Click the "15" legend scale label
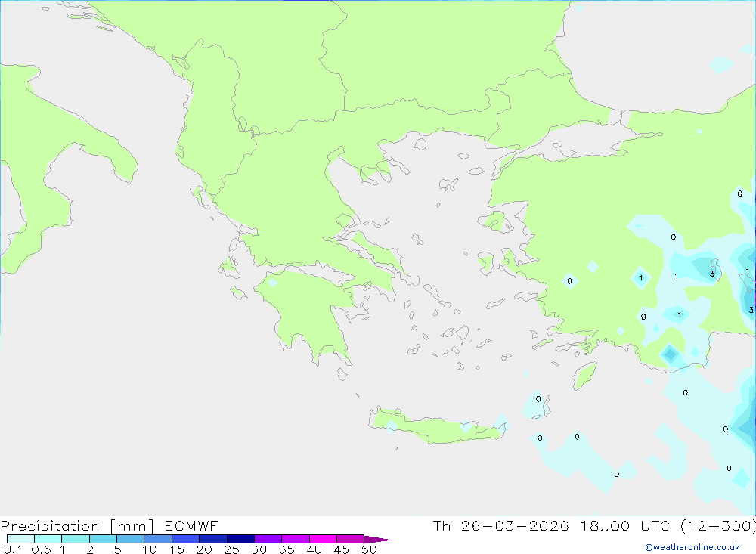The image size is (756, 554). [x=177, y=549]
